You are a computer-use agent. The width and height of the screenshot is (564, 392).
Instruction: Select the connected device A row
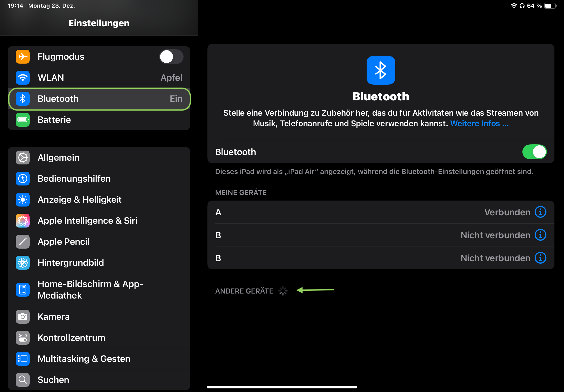(x=344, y=212)
